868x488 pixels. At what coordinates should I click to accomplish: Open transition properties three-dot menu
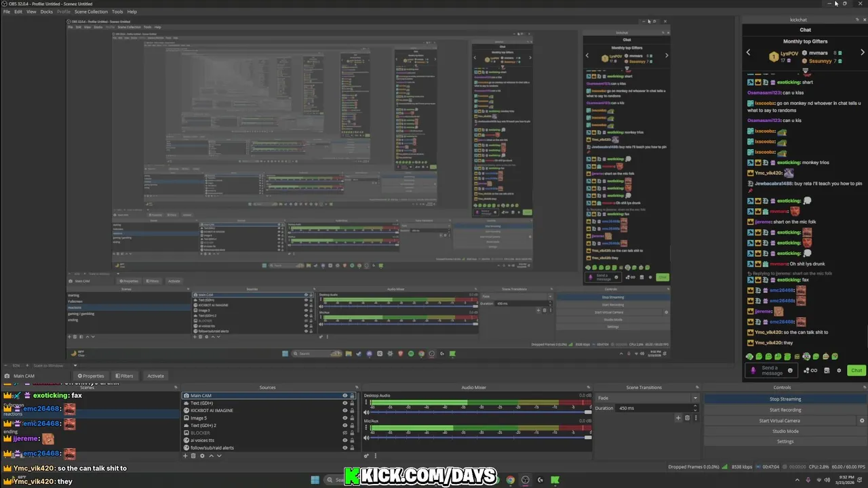(x=695, y=418)
